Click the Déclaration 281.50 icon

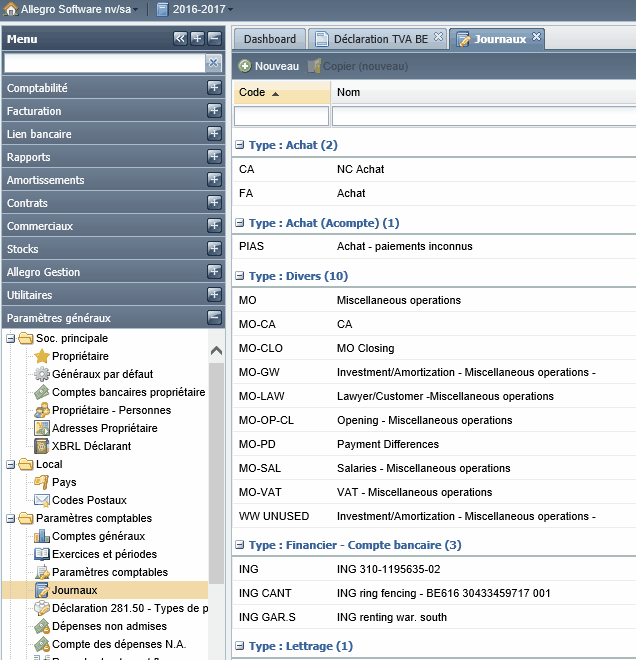coord(42,608)
